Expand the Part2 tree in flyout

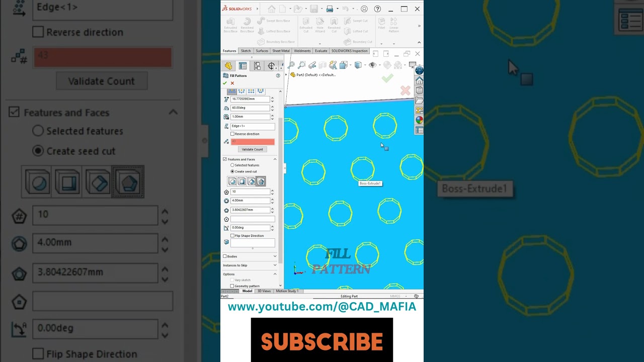pos(286,75)
